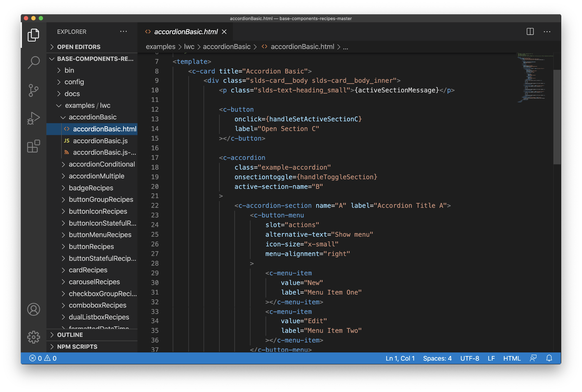This screenshot has width=582, height=392.
Task: Open the Manage gear settings
Action: [33, 337]
